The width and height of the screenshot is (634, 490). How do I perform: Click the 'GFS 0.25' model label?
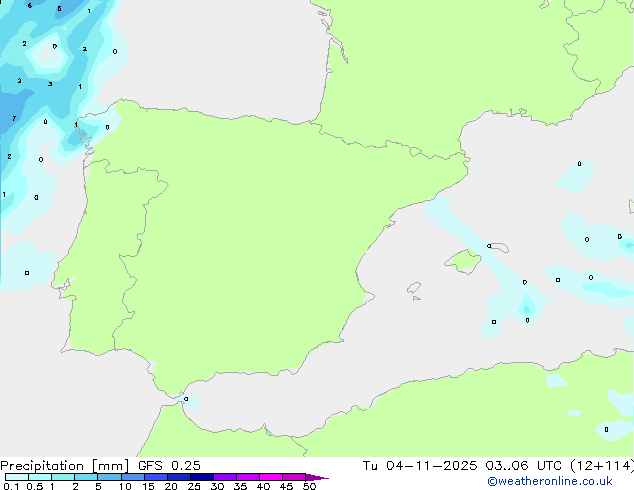coord(169,466)
